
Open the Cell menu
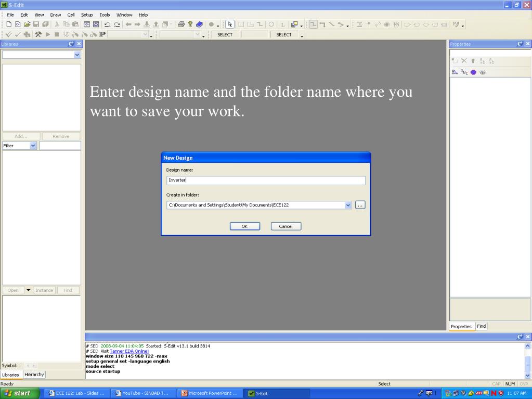pos(71,15)
